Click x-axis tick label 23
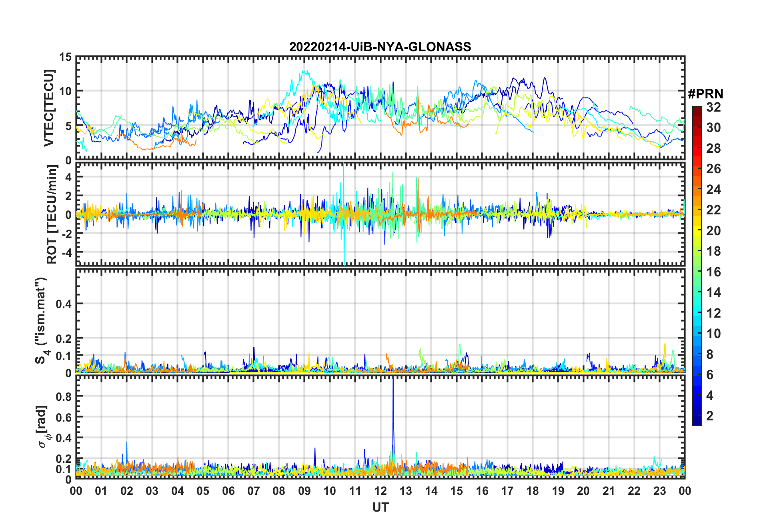 tap(659, 491)
